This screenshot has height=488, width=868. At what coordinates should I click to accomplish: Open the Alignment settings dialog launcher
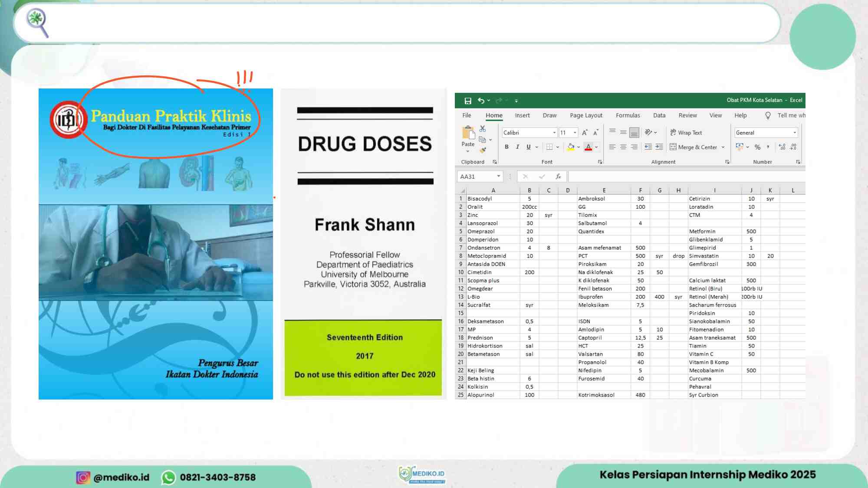tap(727, 162)
